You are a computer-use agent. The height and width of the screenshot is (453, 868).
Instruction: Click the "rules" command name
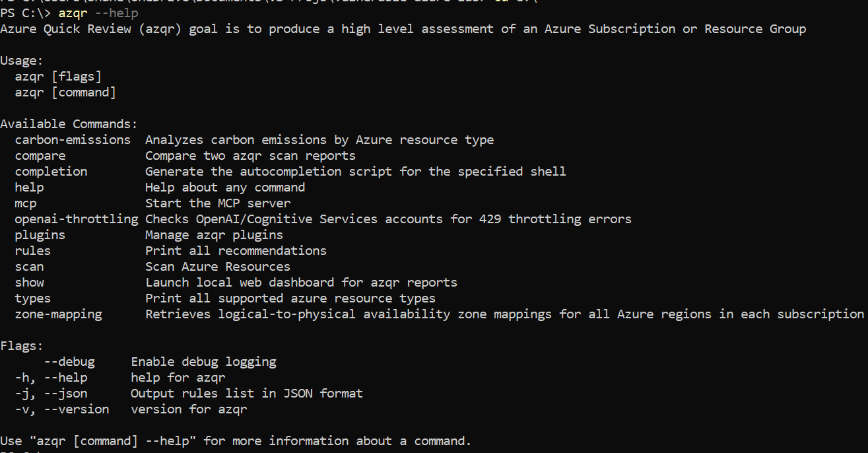(x=33, y=251)
